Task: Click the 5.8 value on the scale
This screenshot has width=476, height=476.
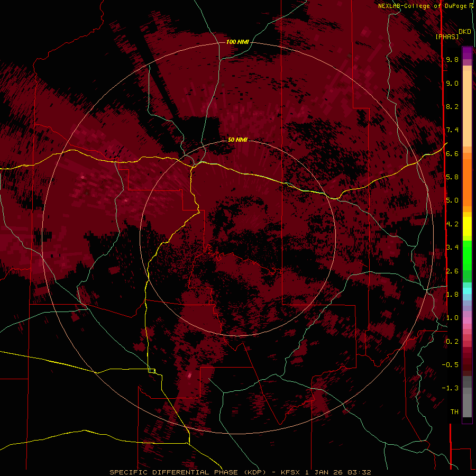Action: [x=452, y=177]
